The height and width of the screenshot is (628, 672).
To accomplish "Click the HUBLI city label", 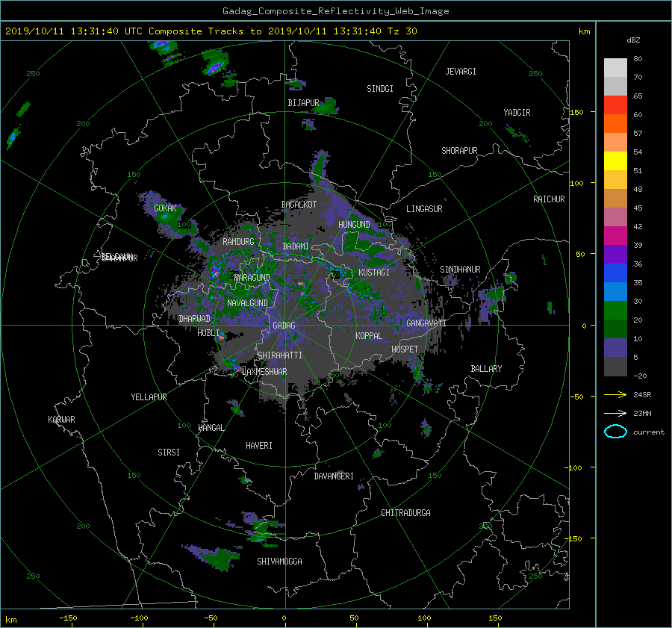I will 208,332.
